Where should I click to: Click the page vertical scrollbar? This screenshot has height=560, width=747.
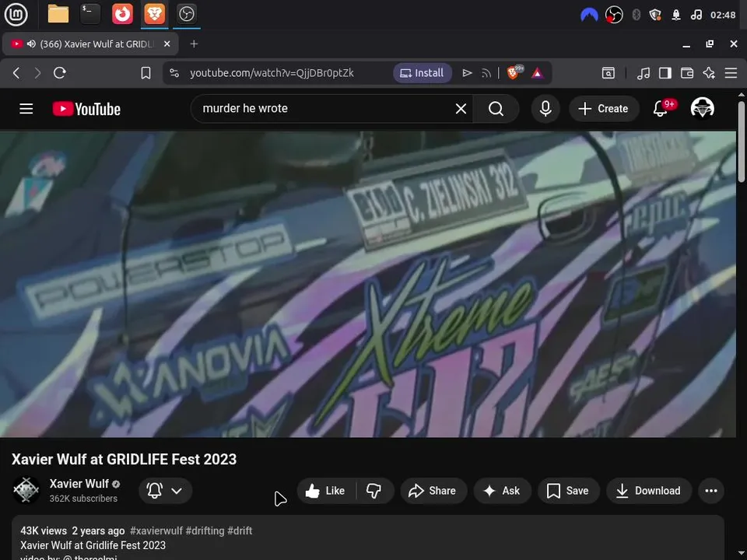742,141
